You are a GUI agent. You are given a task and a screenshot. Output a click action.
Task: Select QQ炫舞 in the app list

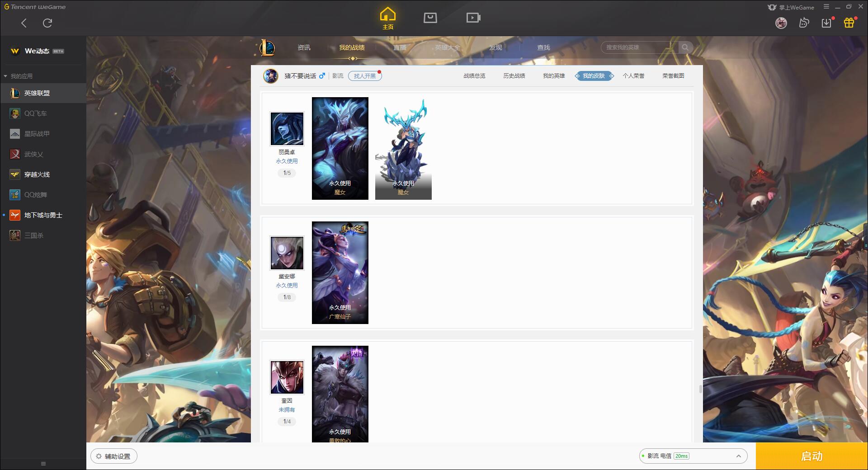[43, 195]
